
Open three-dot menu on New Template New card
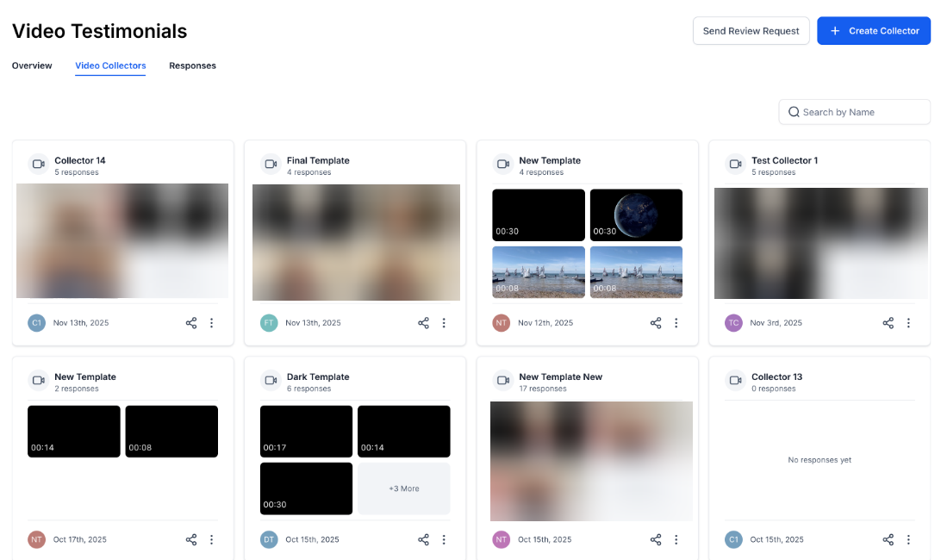tap(676, 539)
